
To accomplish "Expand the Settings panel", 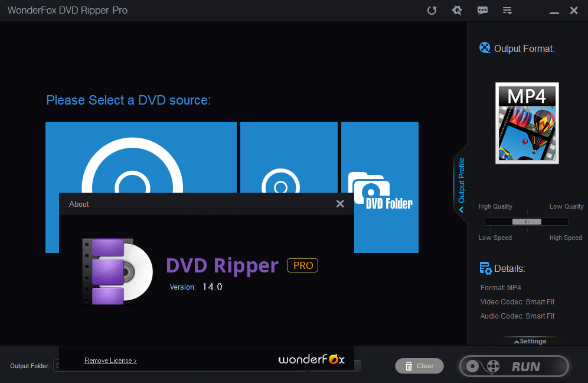I will (x=530, y=341).
